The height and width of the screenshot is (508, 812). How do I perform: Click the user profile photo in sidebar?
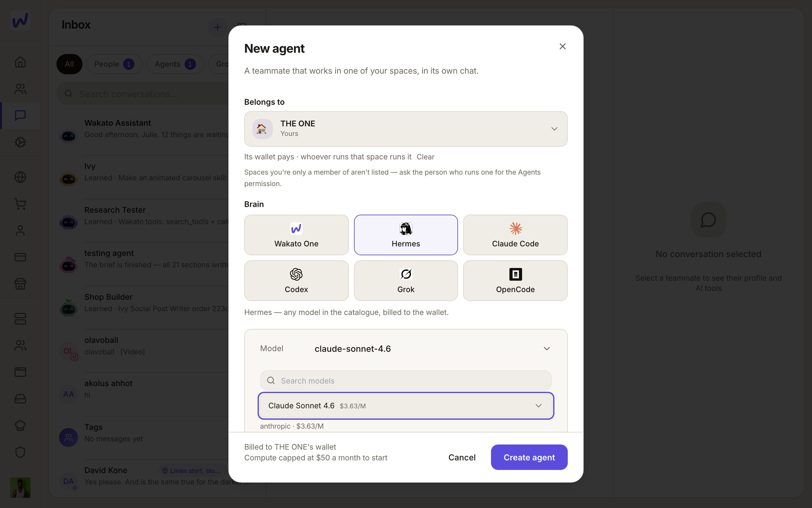(x=20, y=487)
